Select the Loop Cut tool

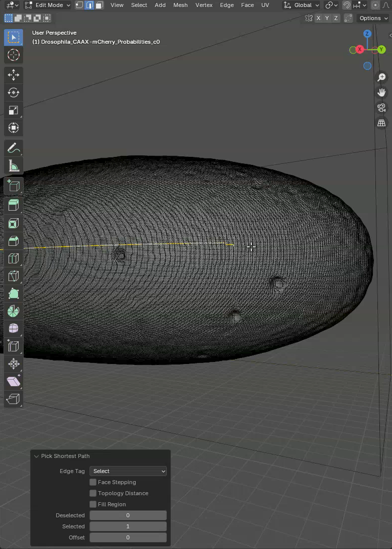click(14, 258)
